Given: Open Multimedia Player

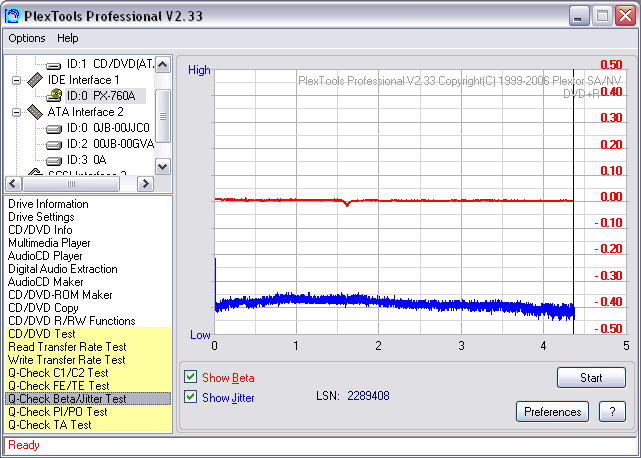Looking at the screenshot, I should [x=49, y=243].
